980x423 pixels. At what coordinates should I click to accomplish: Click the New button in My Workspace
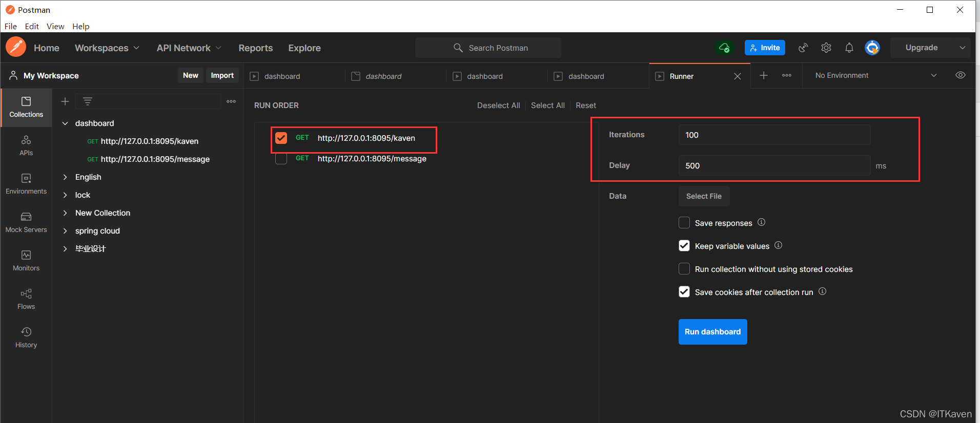pyautogui.click(x=191, y=75)
